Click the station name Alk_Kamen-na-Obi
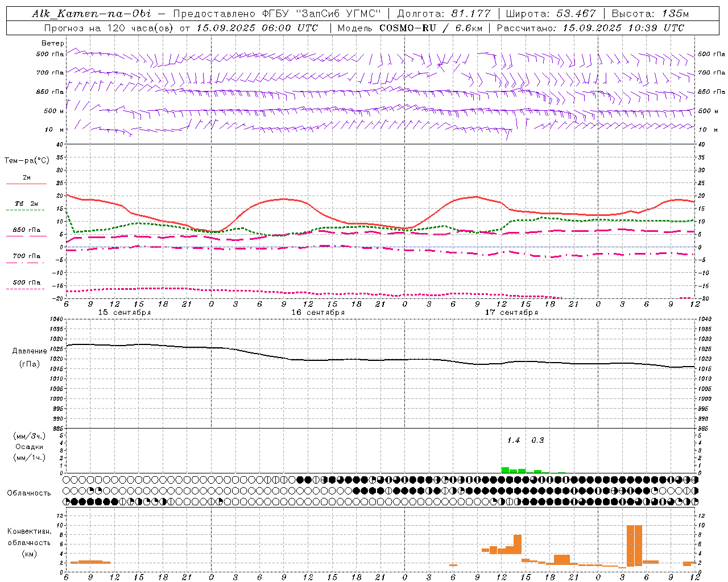 (92, 14)
